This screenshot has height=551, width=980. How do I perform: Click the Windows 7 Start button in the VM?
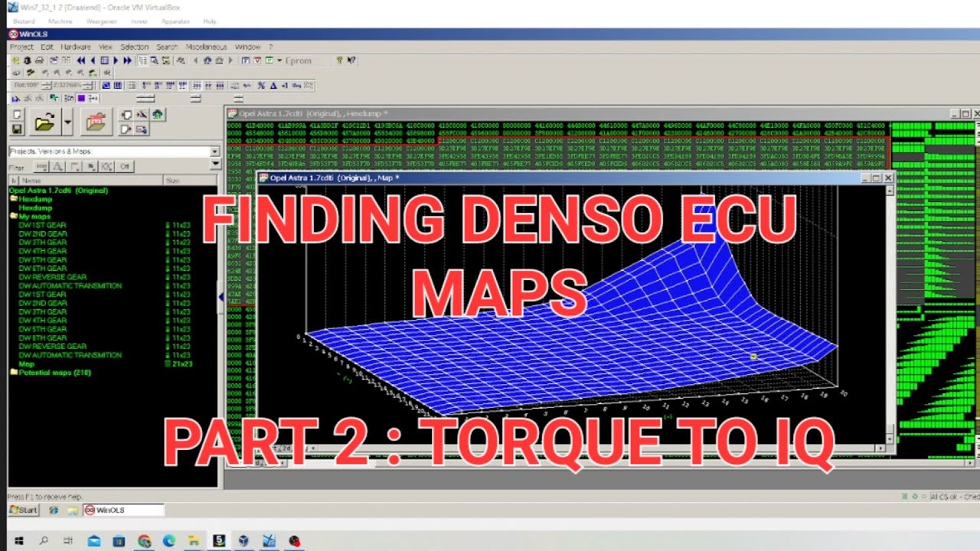(x=23, y=510)
